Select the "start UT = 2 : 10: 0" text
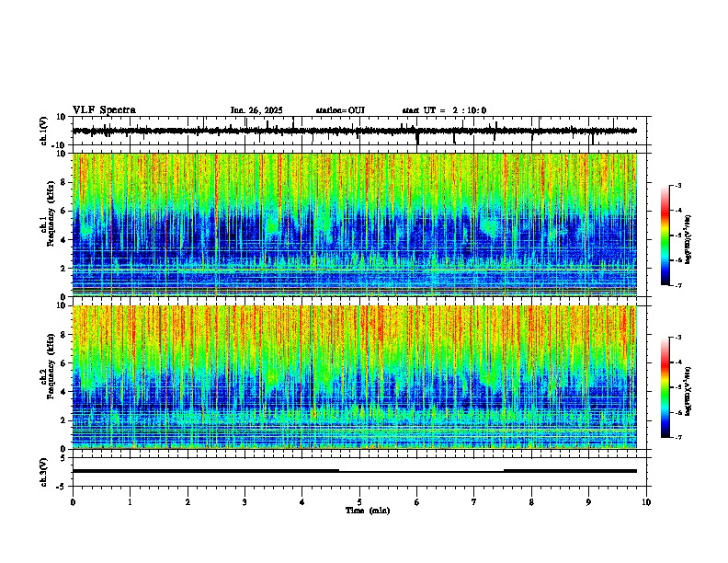Viewport: 728px width, 563px height. click(x=444, y=110)
